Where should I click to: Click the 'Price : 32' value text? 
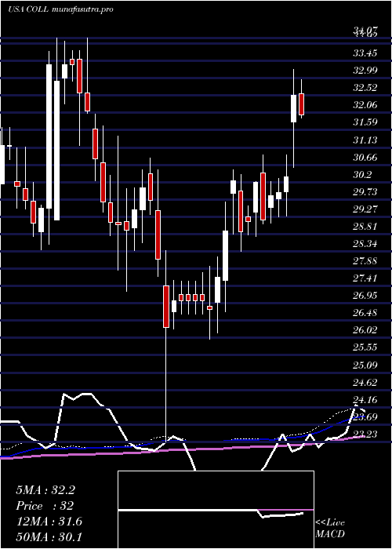pos(45,506)
